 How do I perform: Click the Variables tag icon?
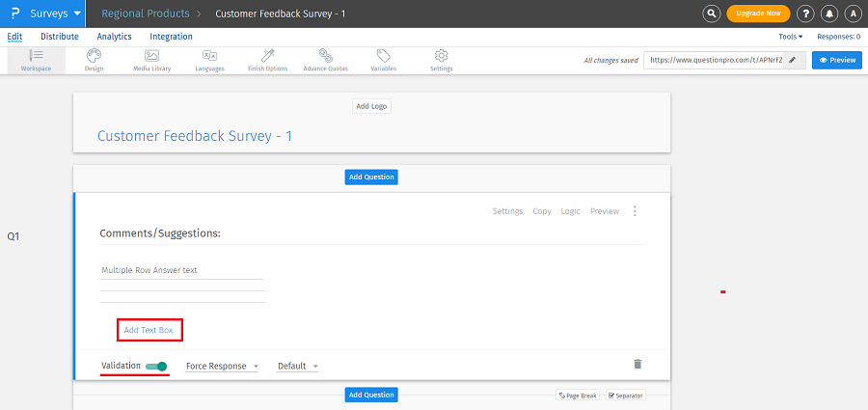(x=383, y=56)
